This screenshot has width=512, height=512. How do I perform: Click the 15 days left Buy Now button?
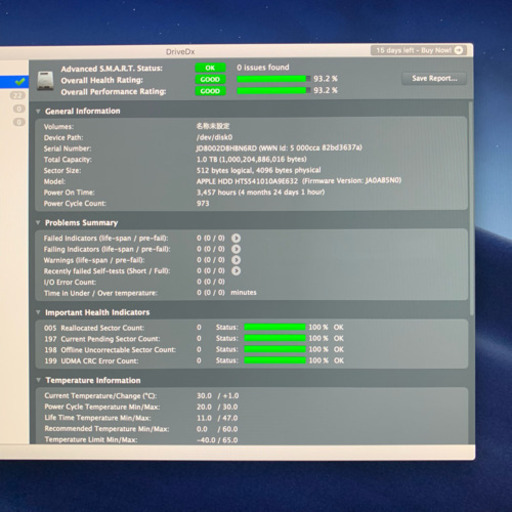coord(418,50)
